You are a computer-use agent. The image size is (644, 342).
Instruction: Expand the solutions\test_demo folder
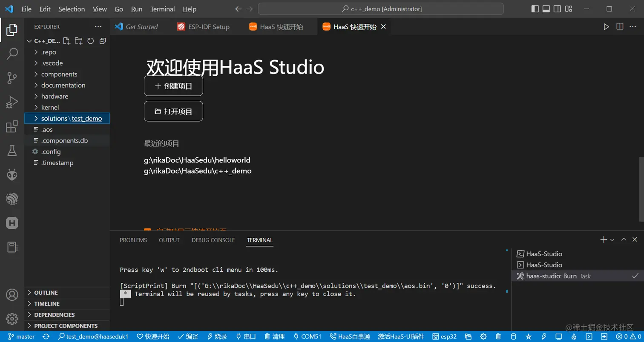(67, 119)
